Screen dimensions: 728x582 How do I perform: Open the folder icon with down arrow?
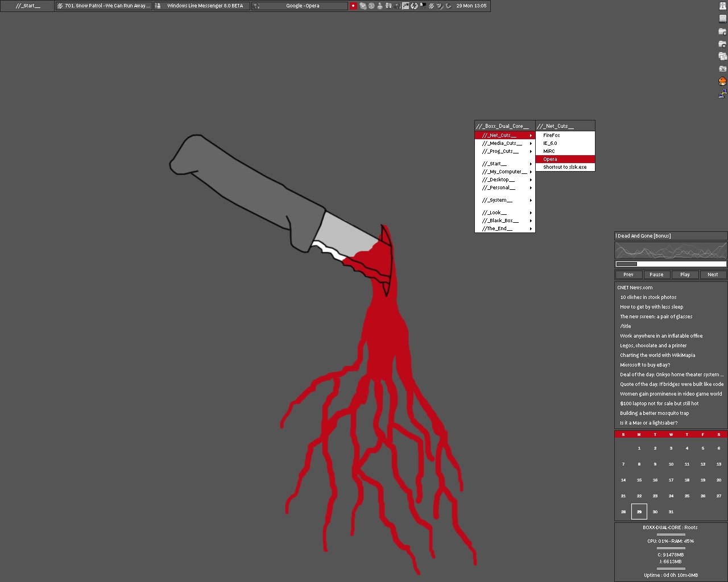(x=722, y=31)
